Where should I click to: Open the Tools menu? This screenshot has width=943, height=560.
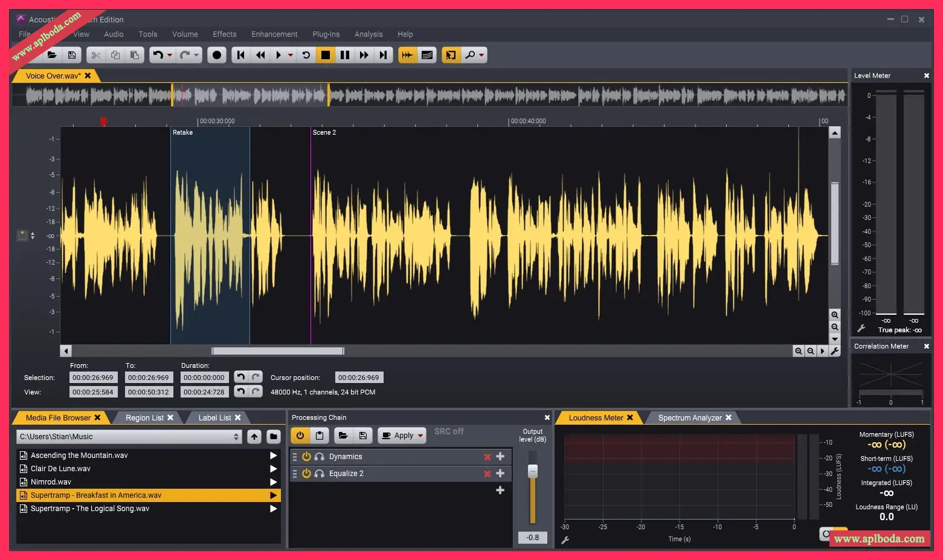point(148,34)
